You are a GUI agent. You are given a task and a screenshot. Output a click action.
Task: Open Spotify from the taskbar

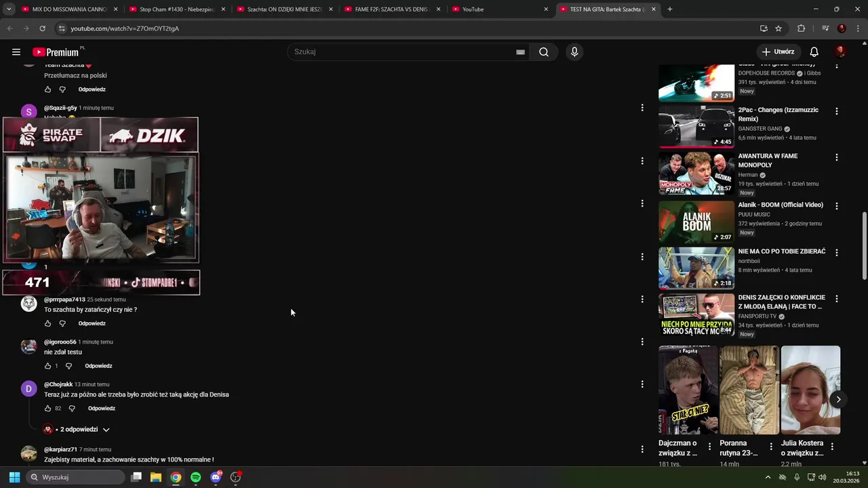195,477
